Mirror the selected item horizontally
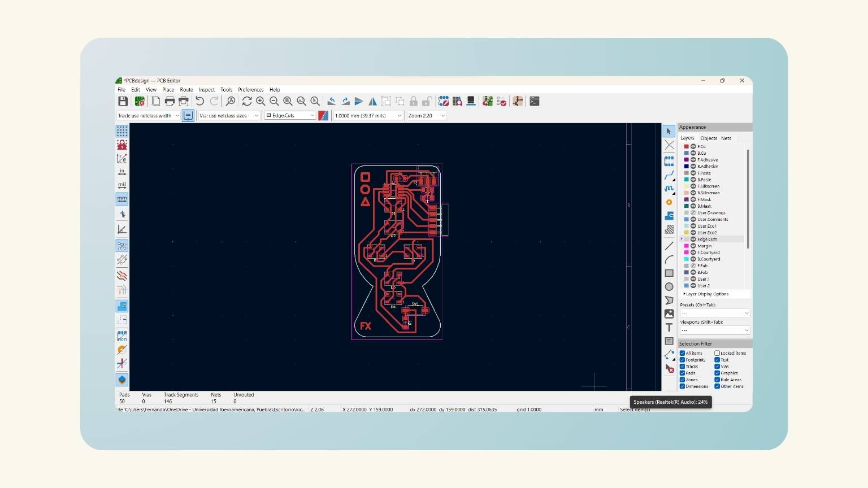868x488 pixels. click(372, 101)
